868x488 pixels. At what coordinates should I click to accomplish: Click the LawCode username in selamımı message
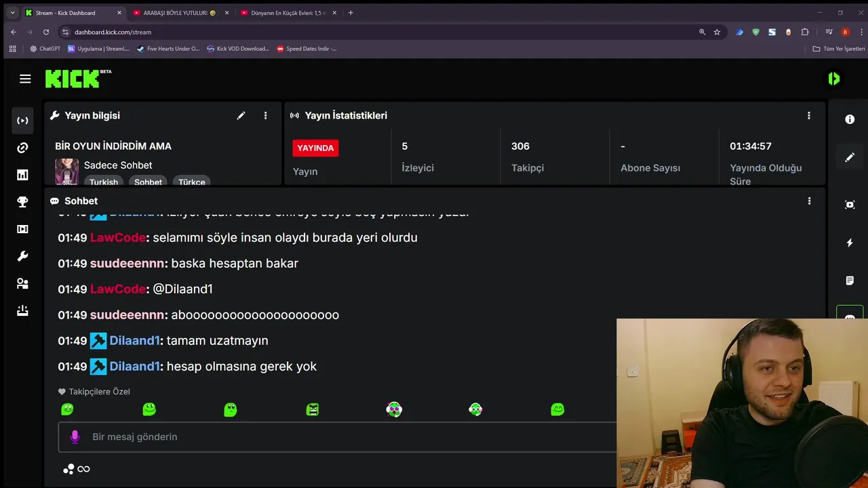pos(118,238)
